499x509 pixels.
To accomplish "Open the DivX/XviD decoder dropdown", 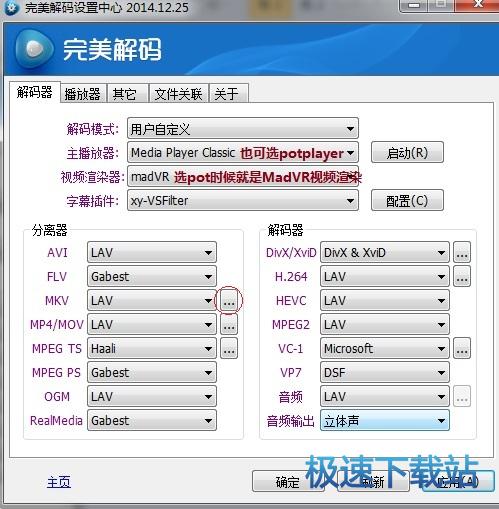I will pos(385,253).
